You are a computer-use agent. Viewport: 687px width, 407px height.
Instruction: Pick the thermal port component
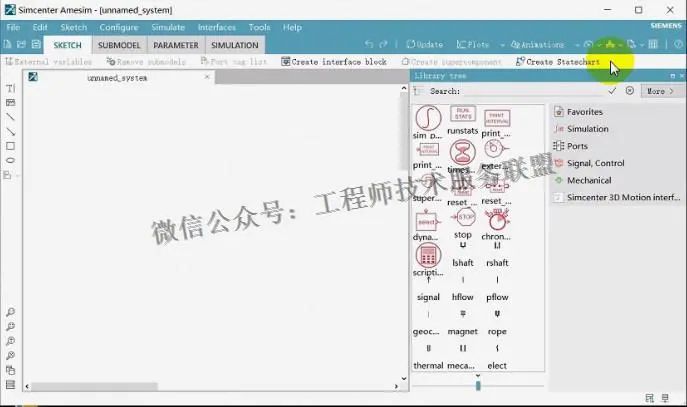(x=428, y=358)
